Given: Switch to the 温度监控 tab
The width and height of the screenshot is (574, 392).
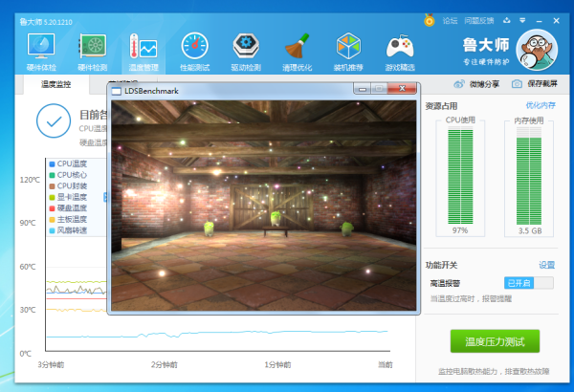Looking at the screenshot, I should coord(56,84).
